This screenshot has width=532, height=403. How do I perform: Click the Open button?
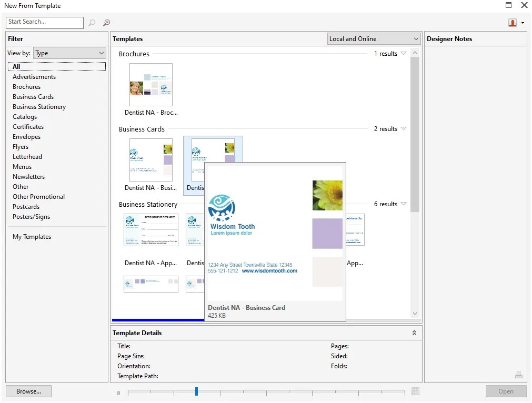click(x=506, y=391)
